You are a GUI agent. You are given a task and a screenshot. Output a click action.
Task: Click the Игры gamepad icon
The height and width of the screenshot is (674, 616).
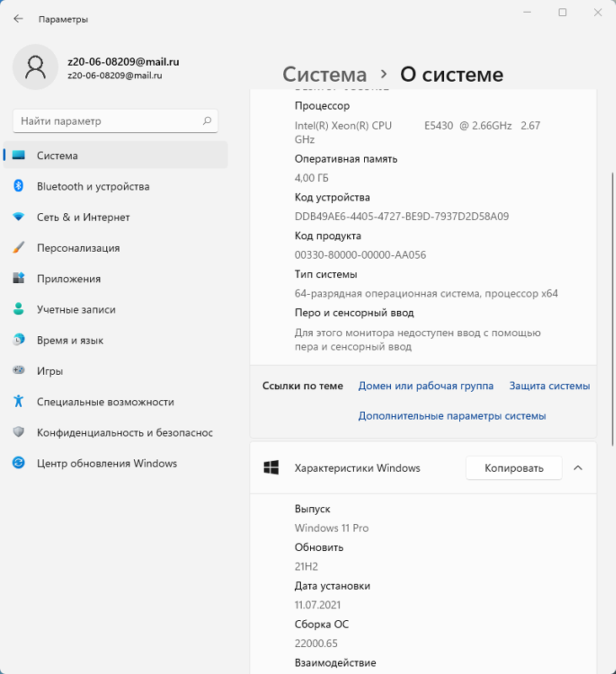(x=19, y=370)
